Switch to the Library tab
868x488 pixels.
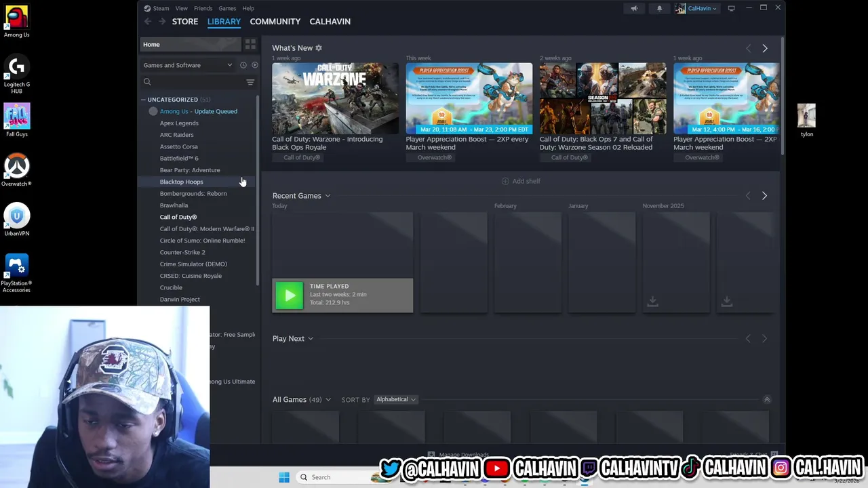point(224,22)
